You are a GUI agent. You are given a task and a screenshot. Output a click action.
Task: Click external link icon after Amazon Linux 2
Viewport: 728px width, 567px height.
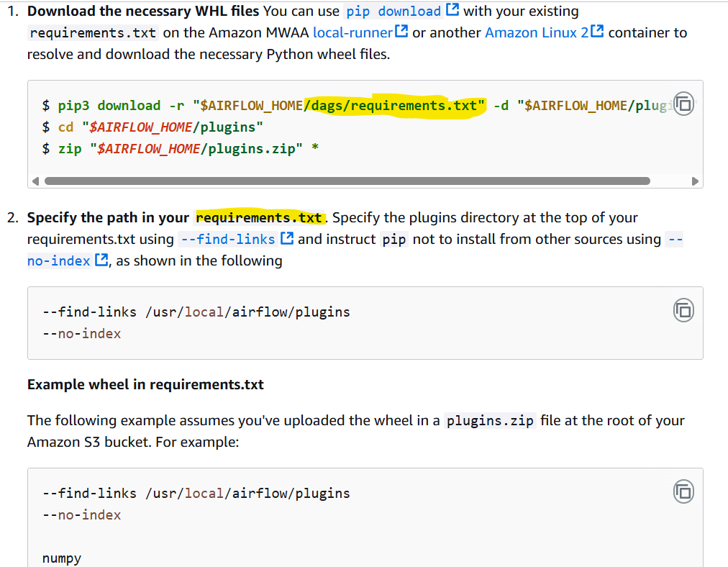pos(597,31)
